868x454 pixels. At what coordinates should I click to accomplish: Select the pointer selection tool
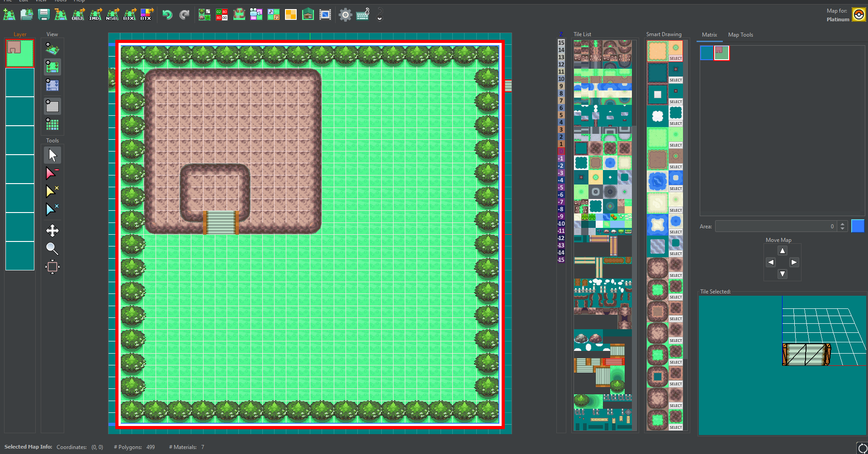[52, 155]
